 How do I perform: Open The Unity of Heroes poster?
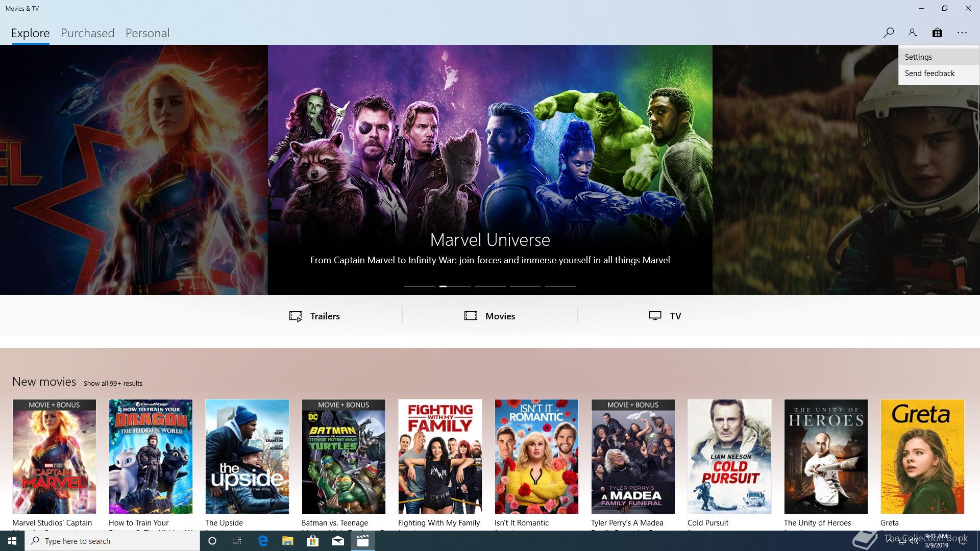point(826,457)
